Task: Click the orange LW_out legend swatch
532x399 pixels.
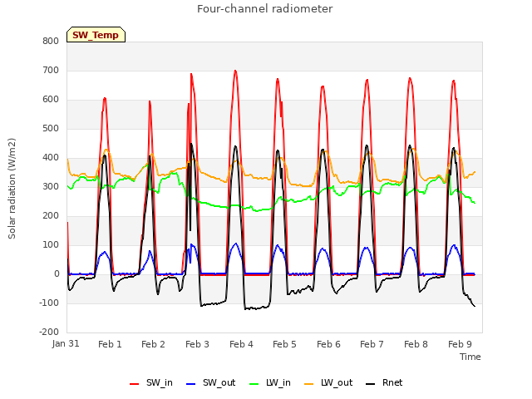Action: click(x=309, y=384)
